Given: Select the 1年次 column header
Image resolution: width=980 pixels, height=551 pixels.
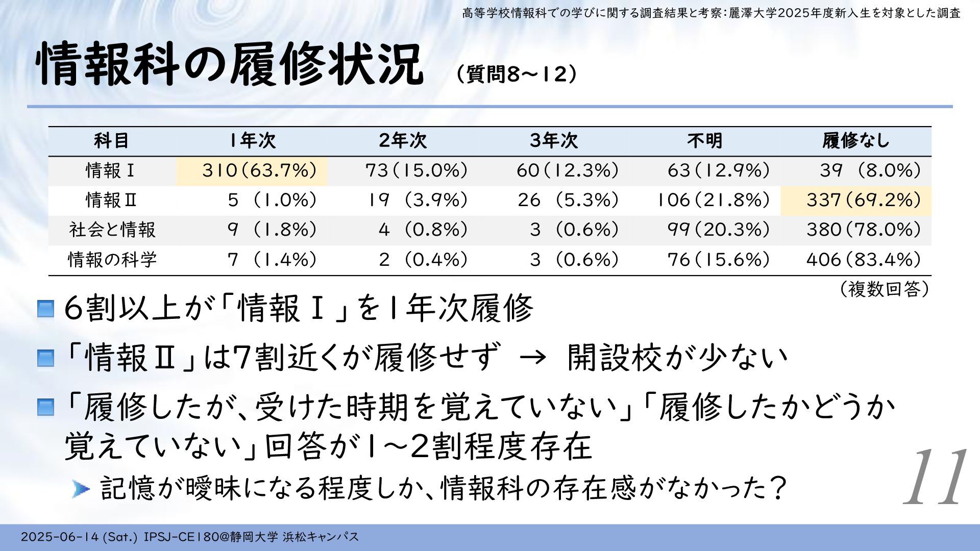Looking at the screenshot, I should click(252, 141).
